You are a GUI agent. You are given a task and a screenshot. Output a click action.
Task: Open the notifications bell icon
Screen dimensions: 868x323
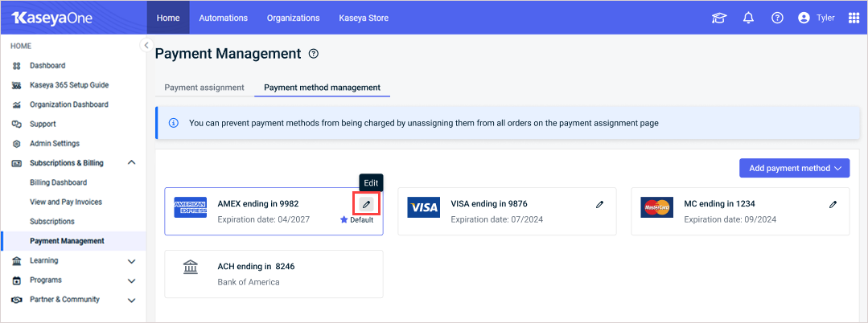748,18
